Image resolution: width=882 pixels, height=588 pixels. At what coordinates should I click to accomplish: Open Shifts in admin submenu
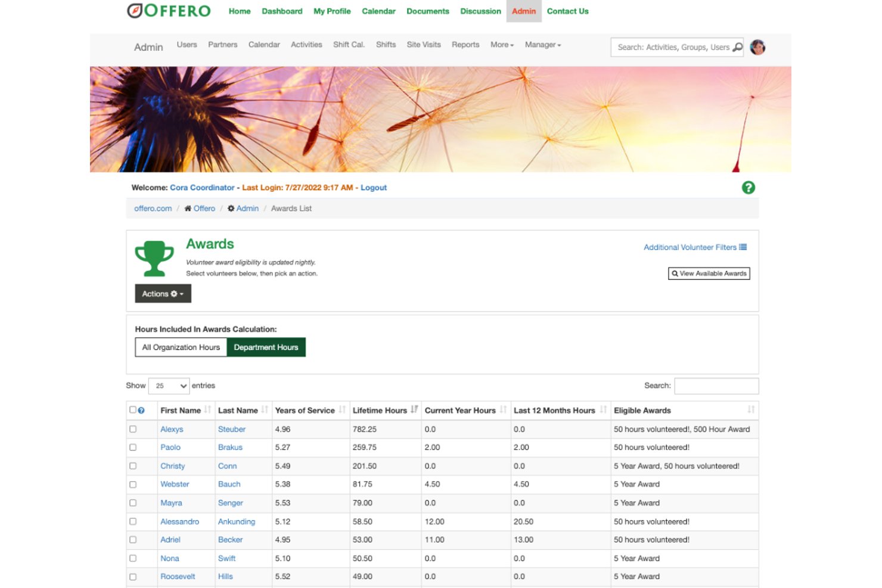[x=386, y=45]
